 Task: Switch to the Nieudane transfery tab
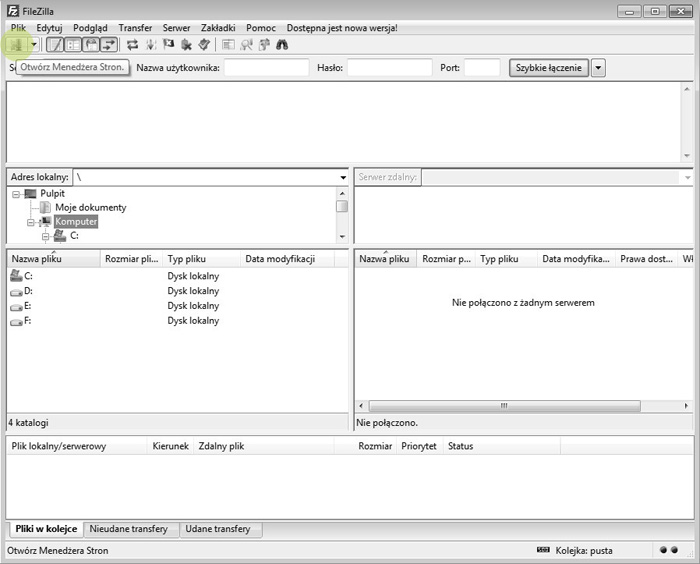pyautogui.click(x=129, y=529)
